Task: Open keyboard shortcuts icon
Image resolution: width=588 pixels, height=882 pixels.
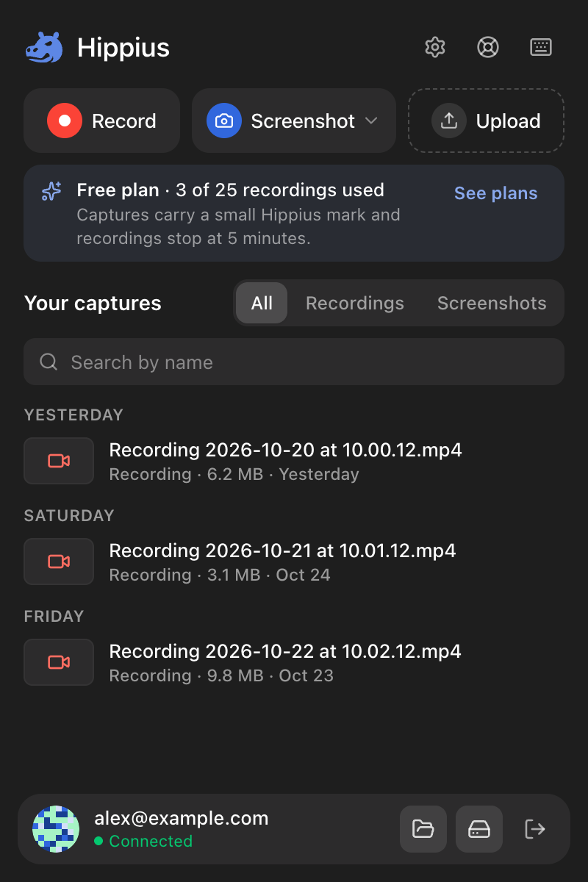Action: (541, 47)
